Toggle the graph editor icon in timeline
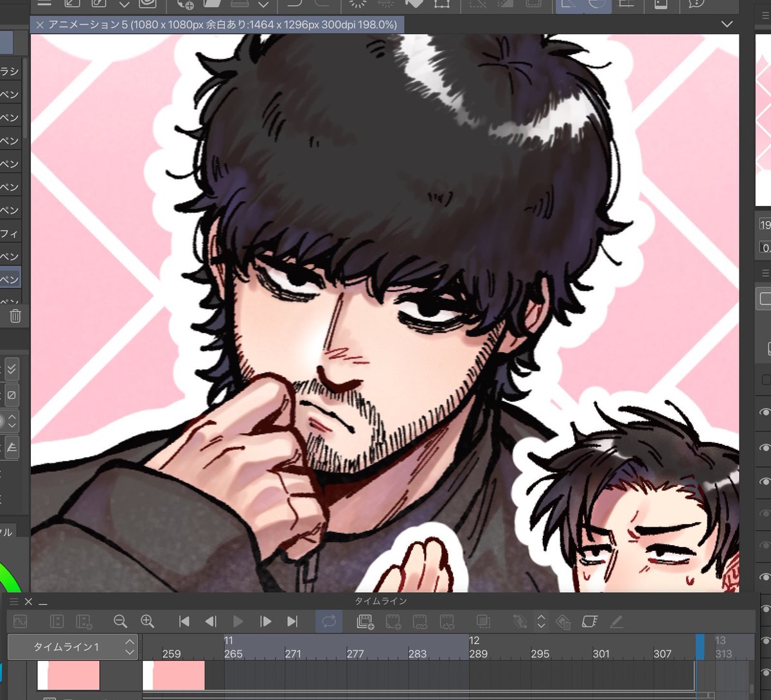Screen dimensions: 771x700 (x=20, y=621)
